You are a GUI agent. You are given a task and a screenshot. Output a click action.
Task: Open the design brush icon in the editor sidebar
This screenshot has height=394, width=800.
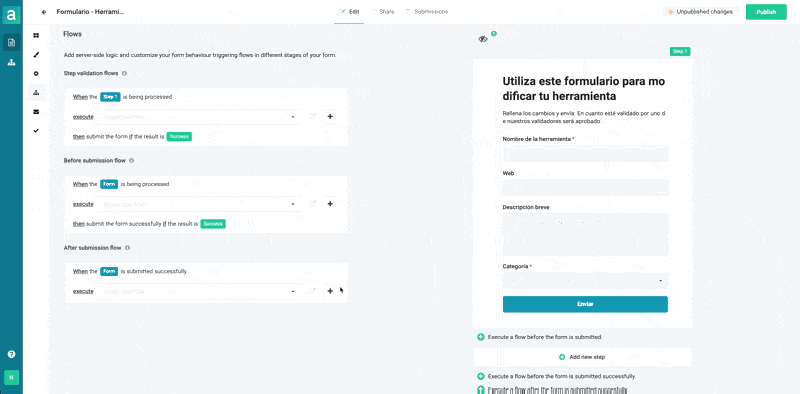pos(36,55)
